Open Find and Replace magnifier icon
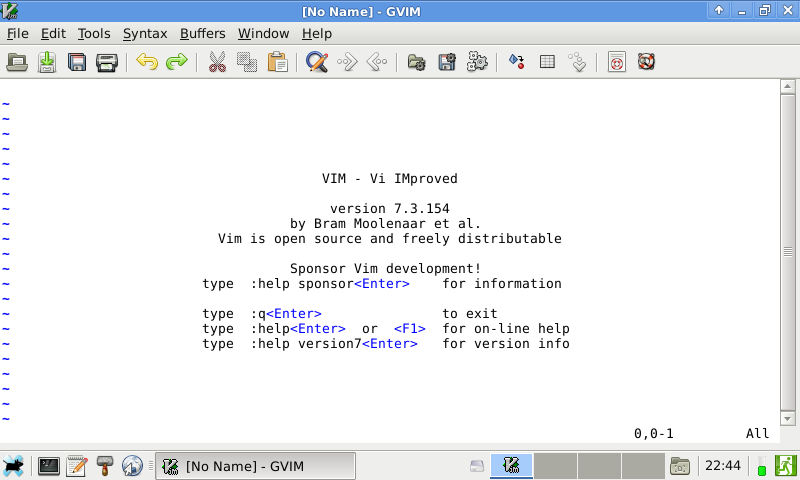The image size is (800, 480). click(x=317, y=62)
